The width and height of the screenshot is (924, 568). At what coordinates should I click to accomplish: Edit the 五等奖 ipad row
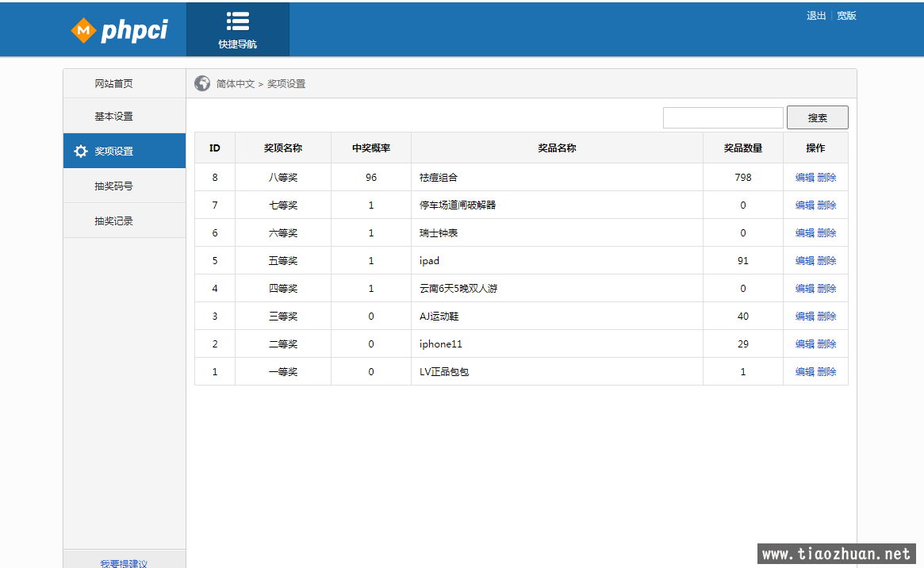[805, 260]
